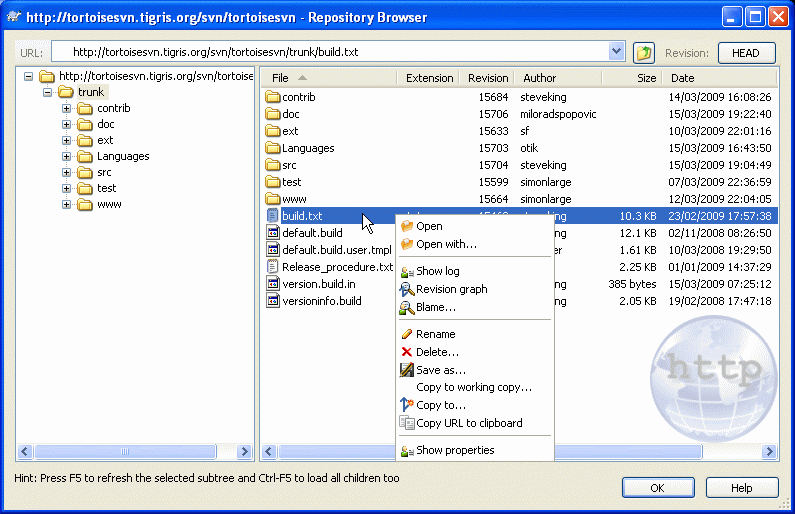Select Show log menu entry text
The width and height of the screenshot is (795, 514).
point(438,272)
